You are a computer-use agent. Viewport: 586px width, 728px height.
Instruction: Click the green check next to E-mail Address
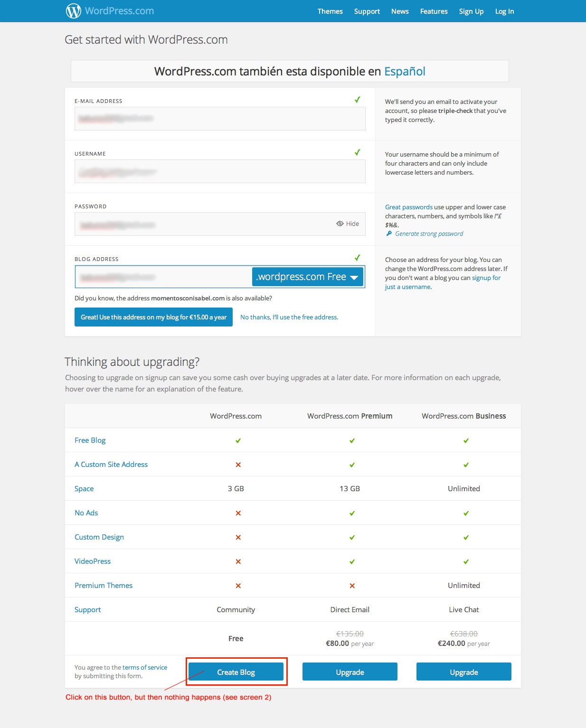(358, 100)
